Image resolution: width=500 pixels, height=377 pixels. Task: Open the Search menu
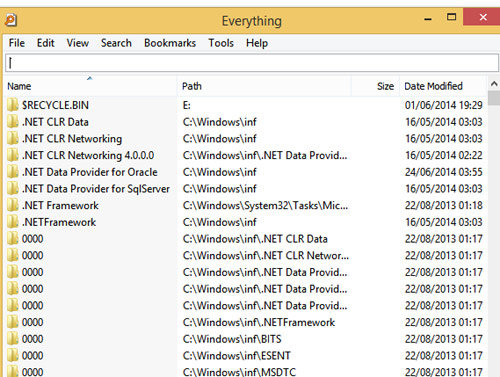point(116,43)
